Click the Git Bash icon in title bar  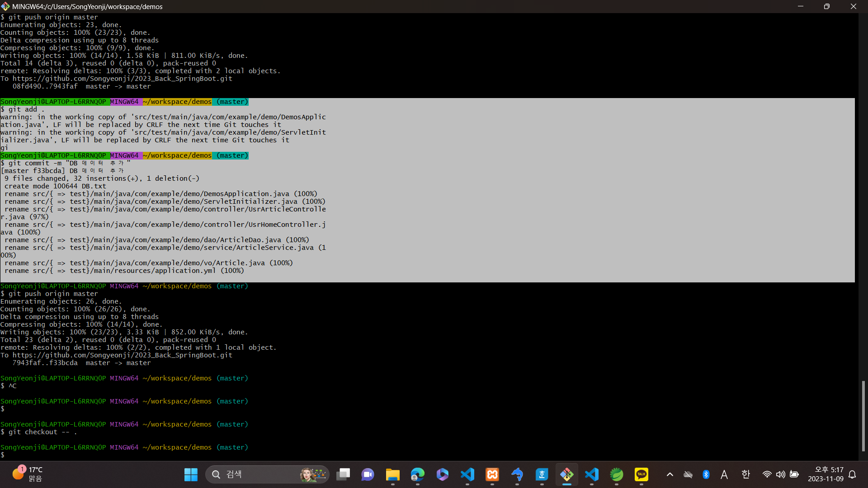click(x=5, y=6)
